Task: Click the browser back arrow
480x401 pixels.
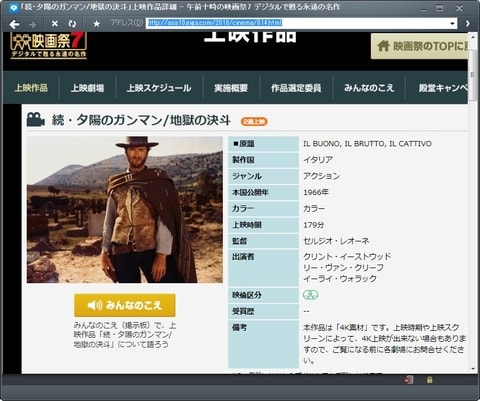Action: point(14,24)
